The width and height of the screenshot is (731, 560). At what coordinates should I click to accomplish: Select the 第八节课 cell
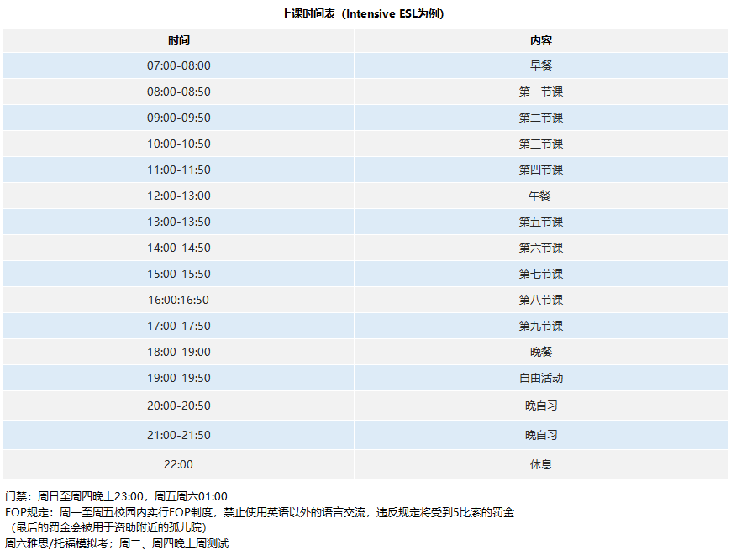[x=541, y=300]
